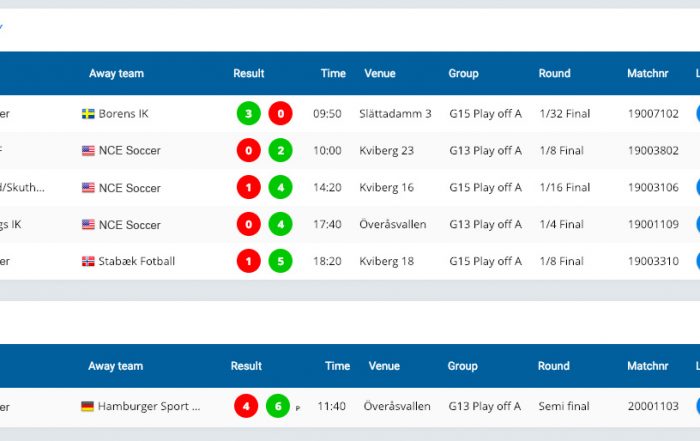
Task: Open Stabæk Fotball team link
Action: coord(137,261)
